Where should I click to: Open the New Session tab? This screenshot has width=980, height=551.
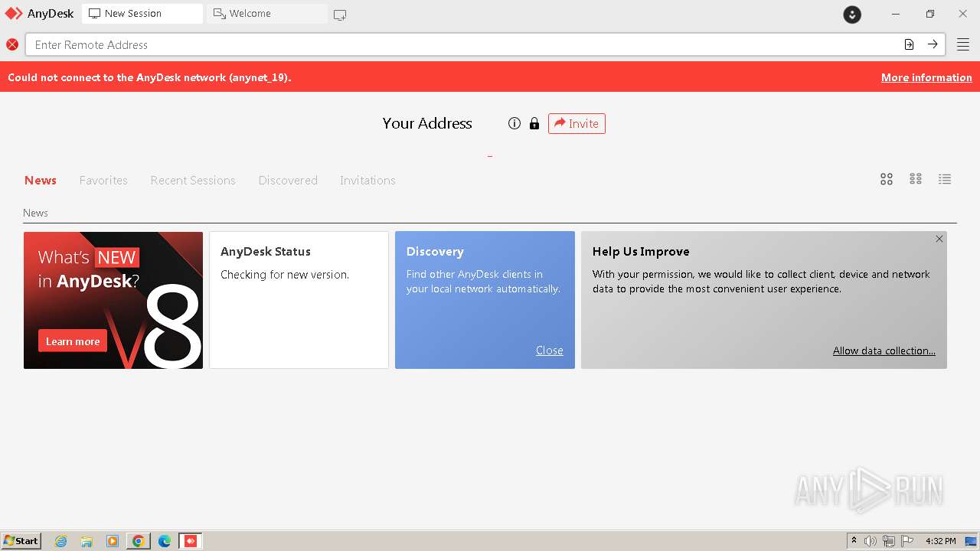(142, 14)
